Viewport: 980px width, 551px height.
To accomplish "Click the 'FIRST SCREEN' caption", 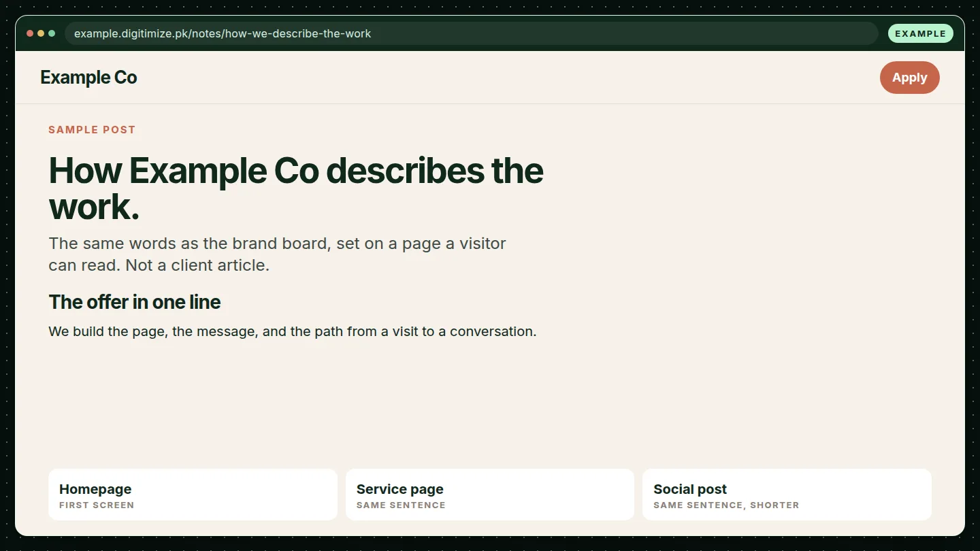I will [x=97, y=505].
